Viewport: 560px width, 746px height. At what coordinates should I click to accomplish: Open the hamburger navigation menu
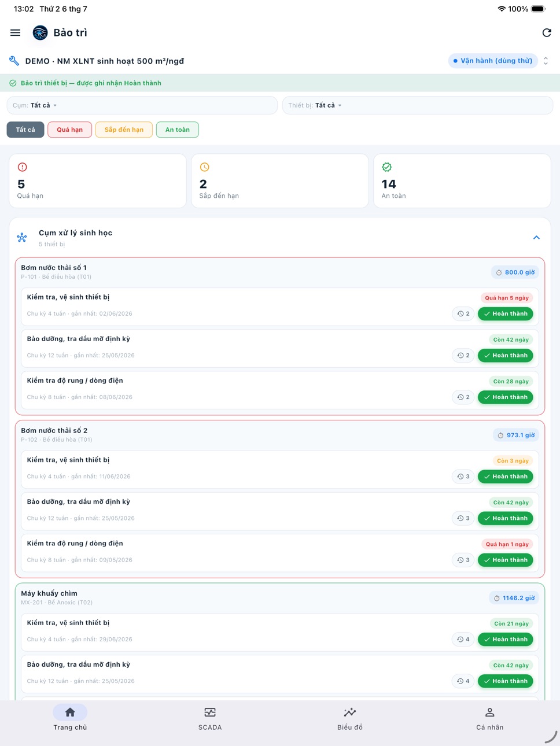click(x=16, y=33)
